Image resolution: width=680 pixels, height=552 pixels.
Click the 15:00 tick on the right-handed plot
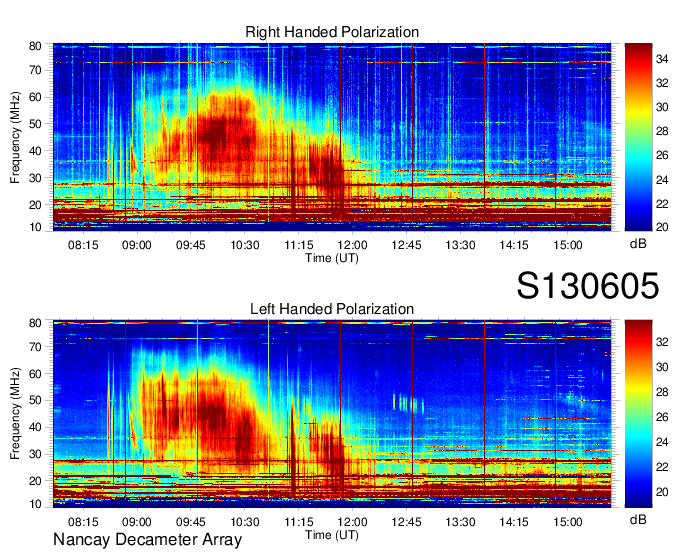[568, 245]
